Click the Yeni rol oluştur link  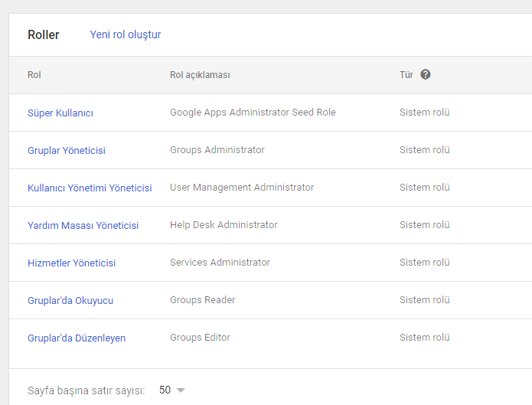point(126,34)
